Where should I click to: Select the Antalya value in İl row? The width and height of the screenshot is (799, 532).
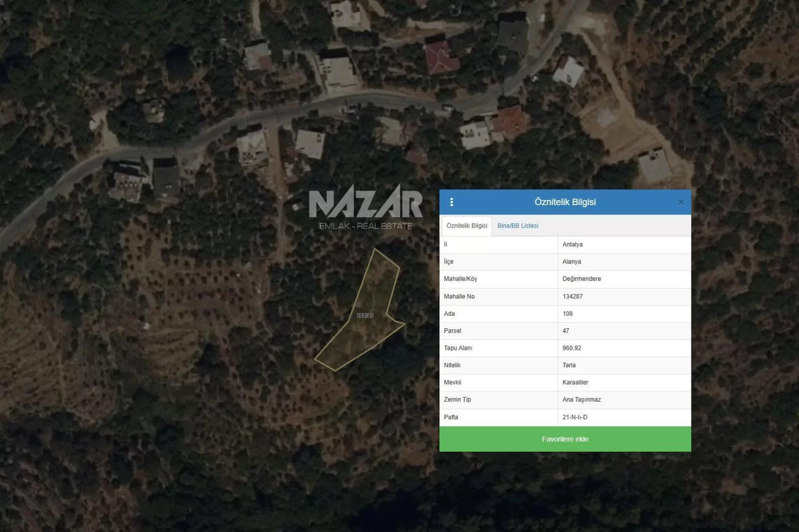point(572,245)
